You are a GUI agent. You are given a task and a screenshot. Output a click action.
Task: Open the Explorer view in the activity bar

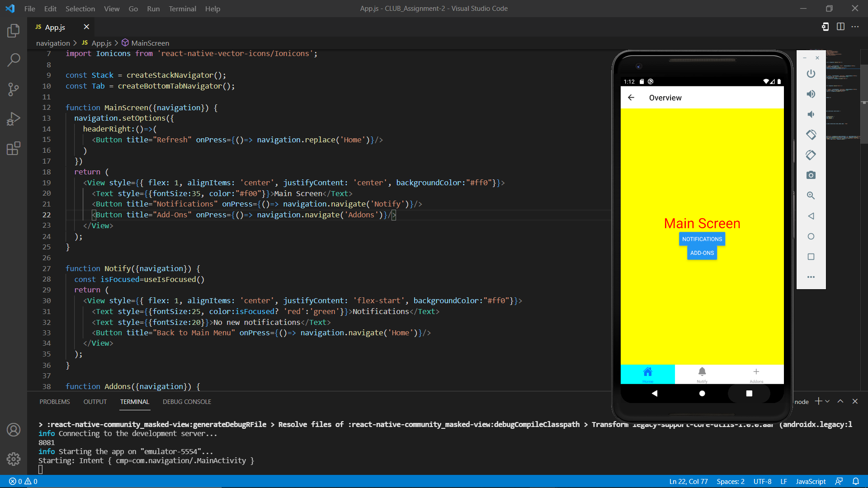coord(13,31)
